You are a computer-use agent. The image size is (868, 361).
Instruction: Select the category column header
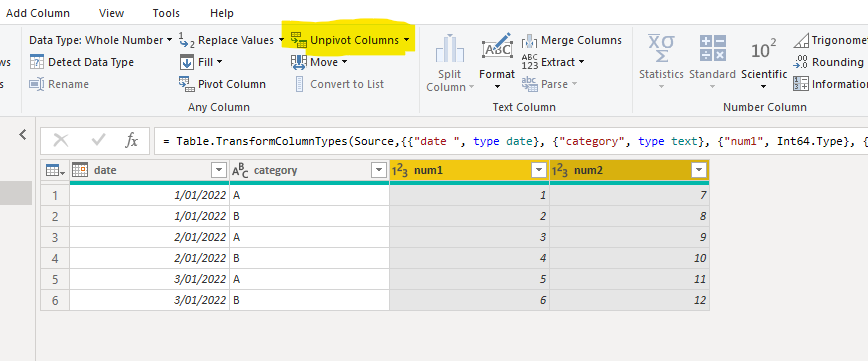309,171
